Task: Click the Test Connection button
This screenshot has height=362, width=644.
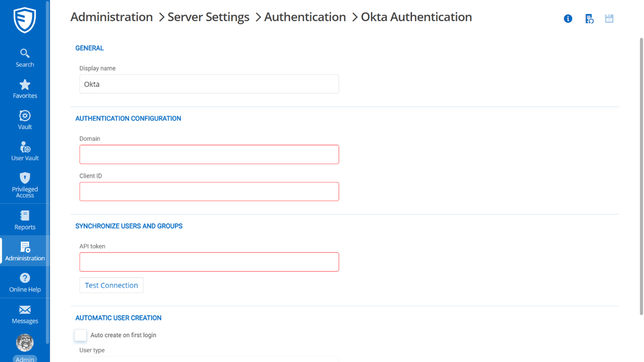Action: tap(111, 285)
